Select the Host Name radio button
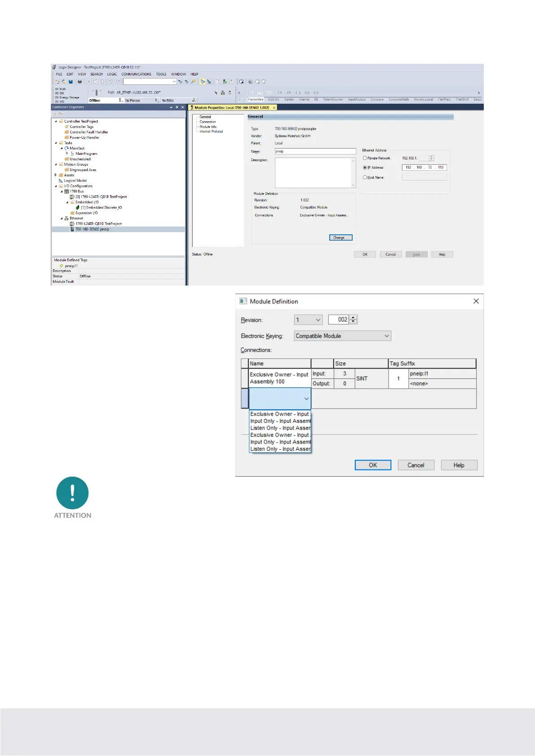 pos(365,177)
